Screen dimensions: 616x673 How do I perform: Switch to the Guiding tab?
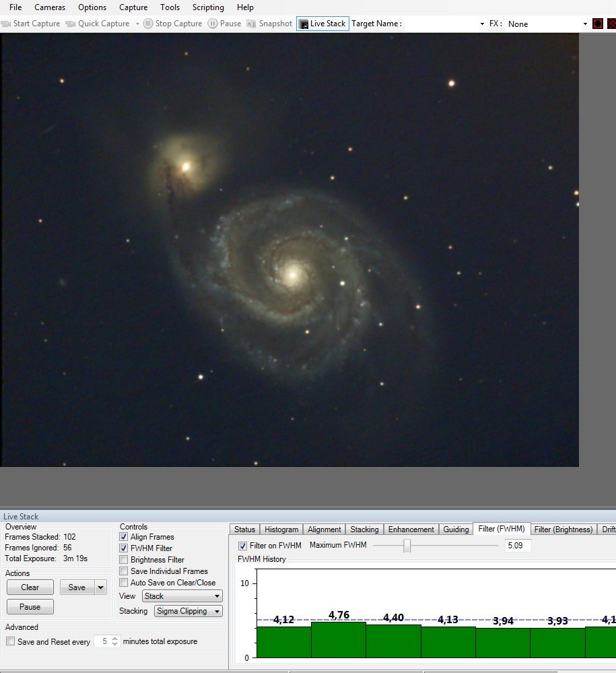pos(456,530)
